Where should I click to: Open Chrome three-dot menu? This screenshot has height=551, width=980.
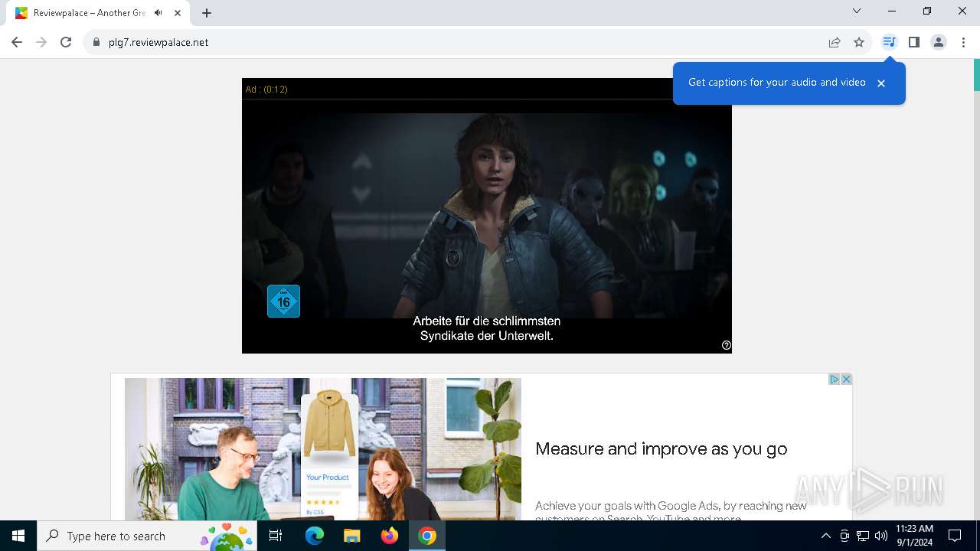tap(963, 42)
